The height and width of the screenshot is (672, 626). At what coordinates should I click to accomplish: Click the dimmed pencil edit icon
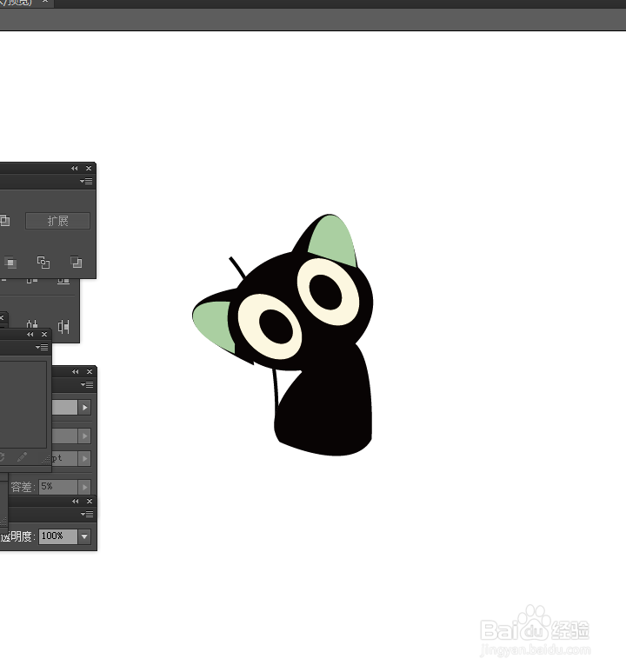22,457
